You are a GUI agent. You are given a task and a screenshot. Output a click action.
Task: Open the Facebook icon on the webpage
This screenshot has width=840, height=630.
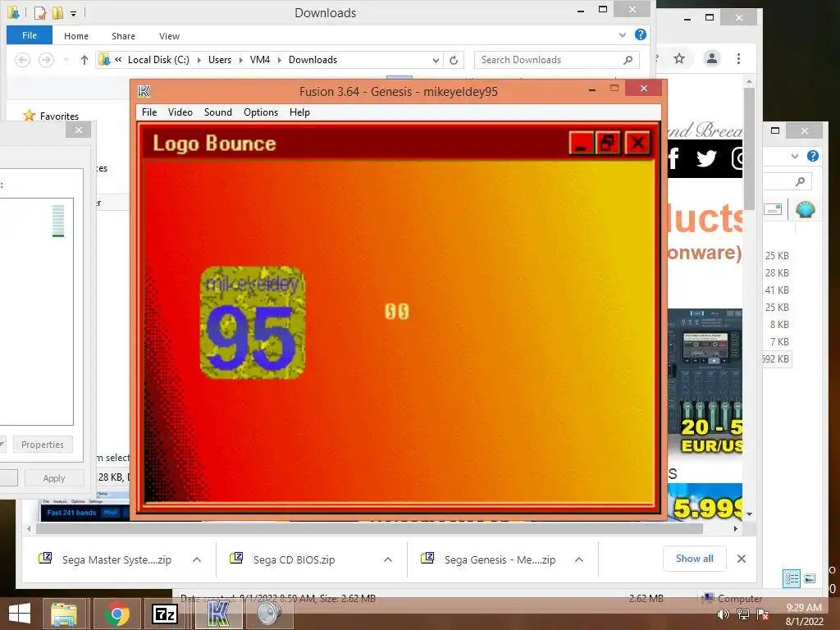click(673, 158)
